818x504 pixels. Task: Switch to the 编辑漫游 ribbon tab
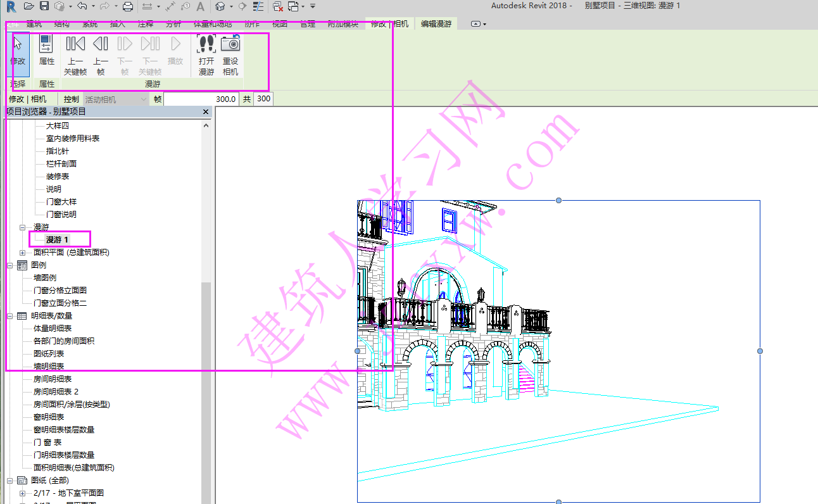tap(436, 24)
